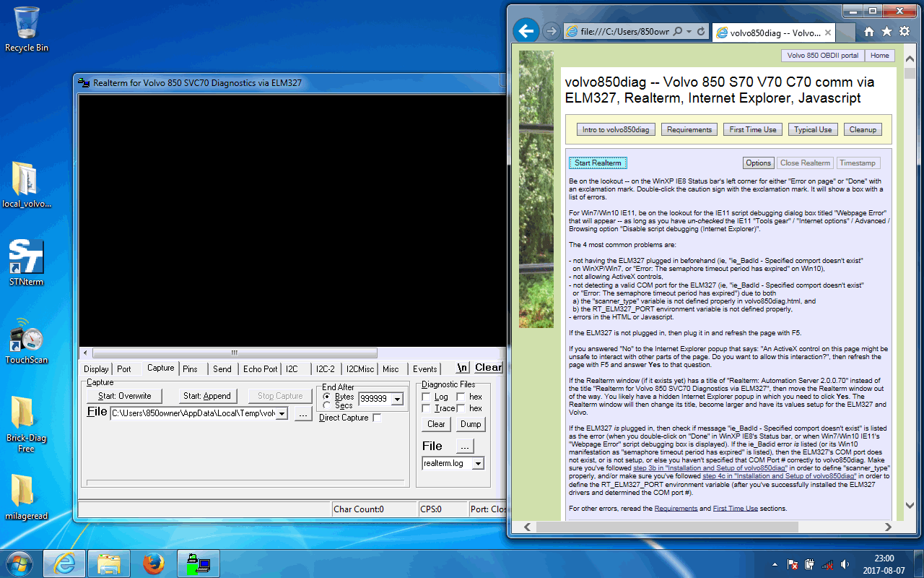Open the local_volvo folder on the desktop

click(x=27, y=185)
